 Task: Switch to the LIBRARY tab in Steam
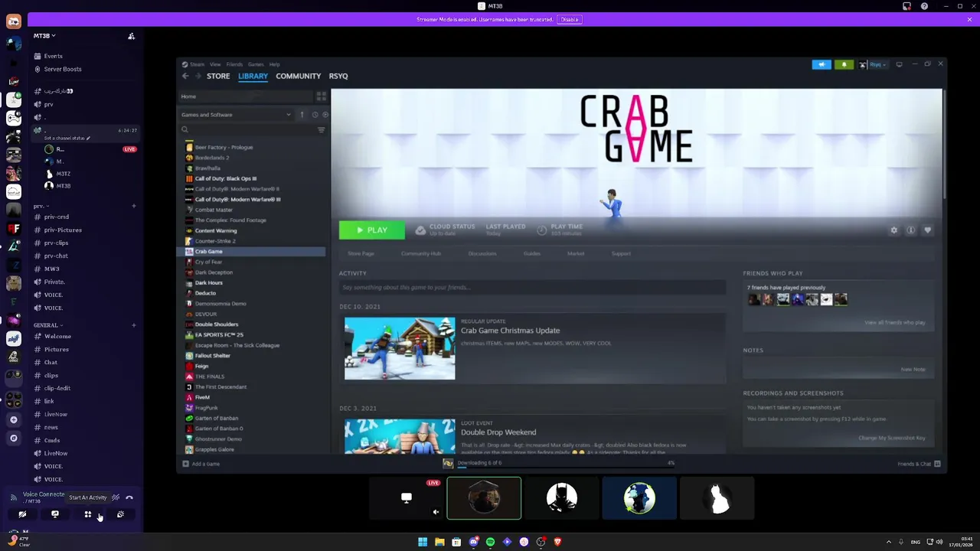click(x=253, y=76)
